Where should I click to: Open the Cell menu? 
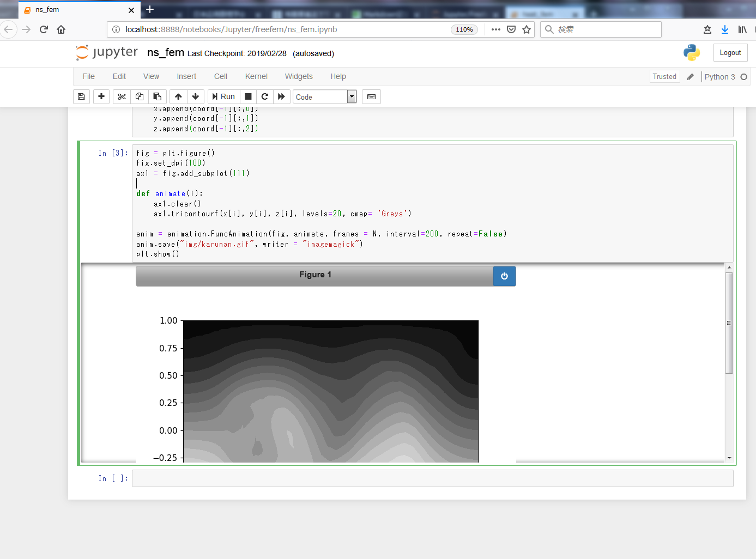tap(221, 77)
